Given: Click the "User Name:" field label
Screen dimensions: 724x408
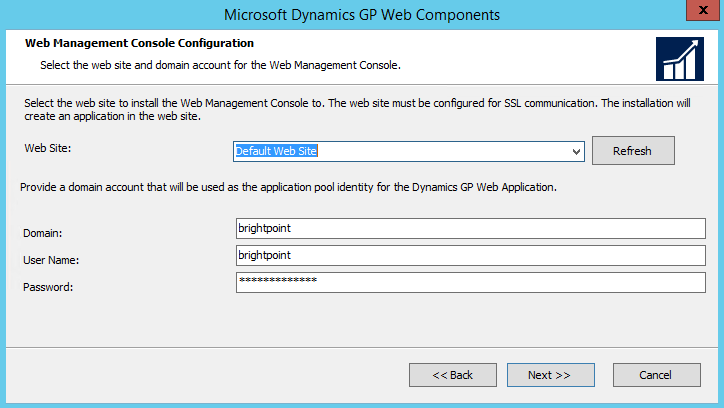Looking at the screenshot, I should click(51, 260).
